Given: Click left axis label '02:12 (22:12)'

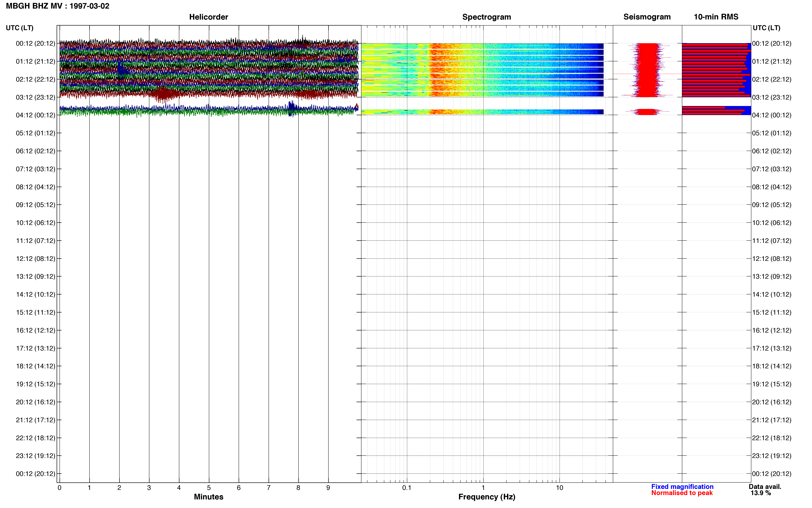Looking at the screenshot, I should click(x=36, y=79).
